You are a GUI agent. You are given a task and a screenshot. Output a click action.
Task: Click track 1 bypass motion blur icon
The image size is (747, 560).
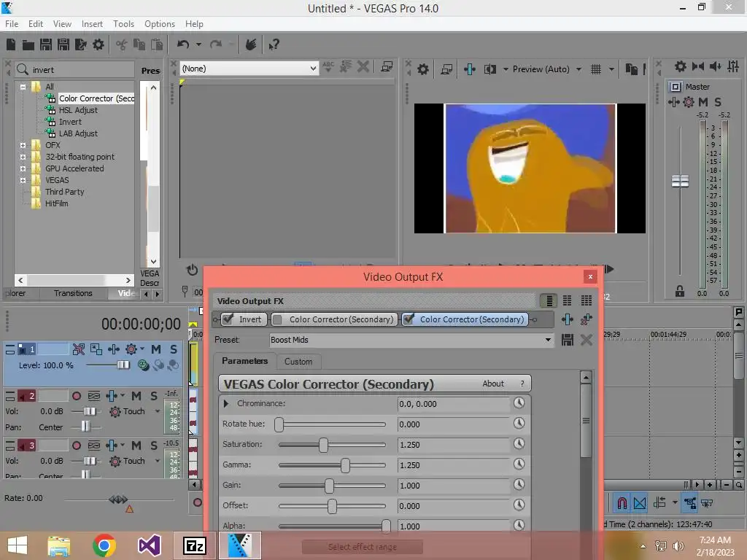(x=79, y=349)
